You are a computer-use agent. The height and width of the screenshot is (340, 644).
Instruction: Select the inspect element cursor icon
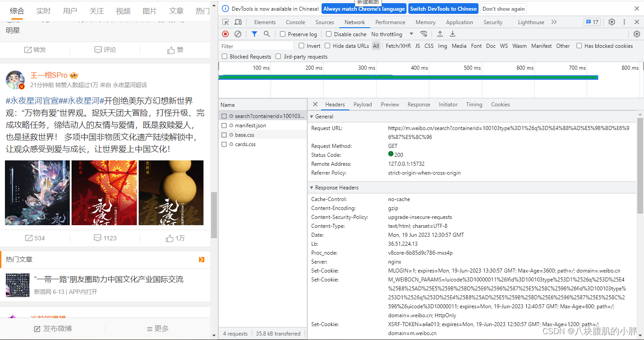click(x=225, y=22)
